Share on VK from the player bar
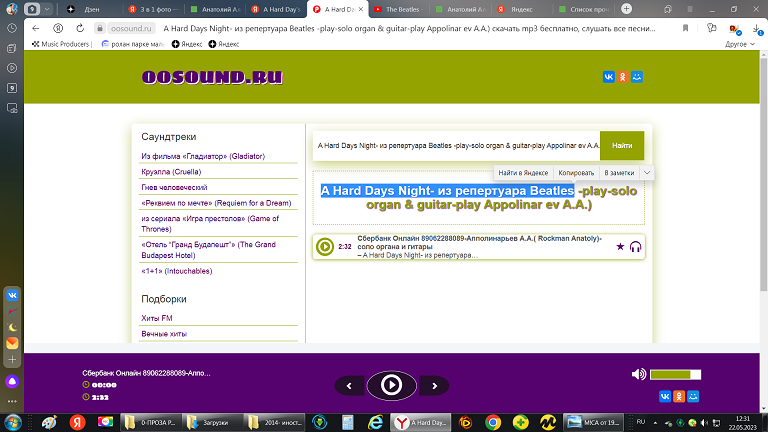The image size is (768, 432). [x=665, y=396]
